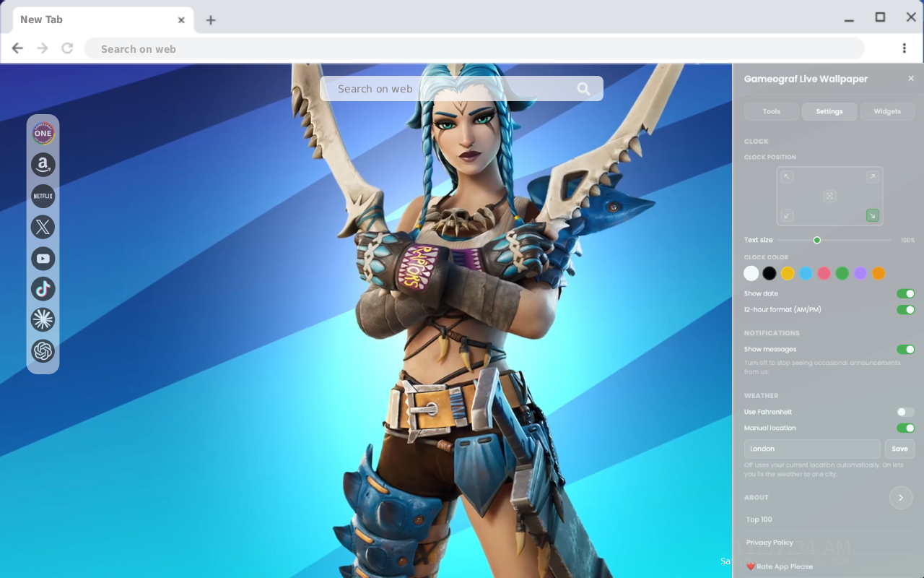Disable the Show messages notifications switch
Viewport: 924px width, 578px height.
905,349
